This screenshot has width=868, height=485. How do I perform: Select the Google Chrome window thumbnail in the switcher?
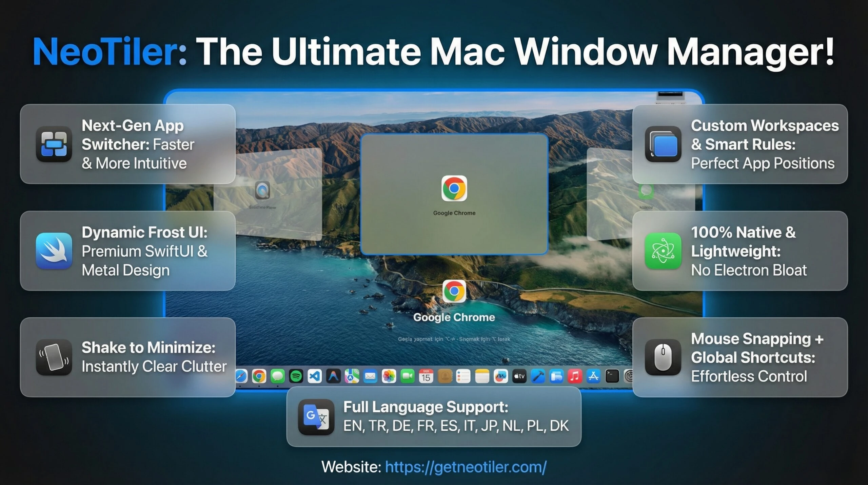[454, 193]
